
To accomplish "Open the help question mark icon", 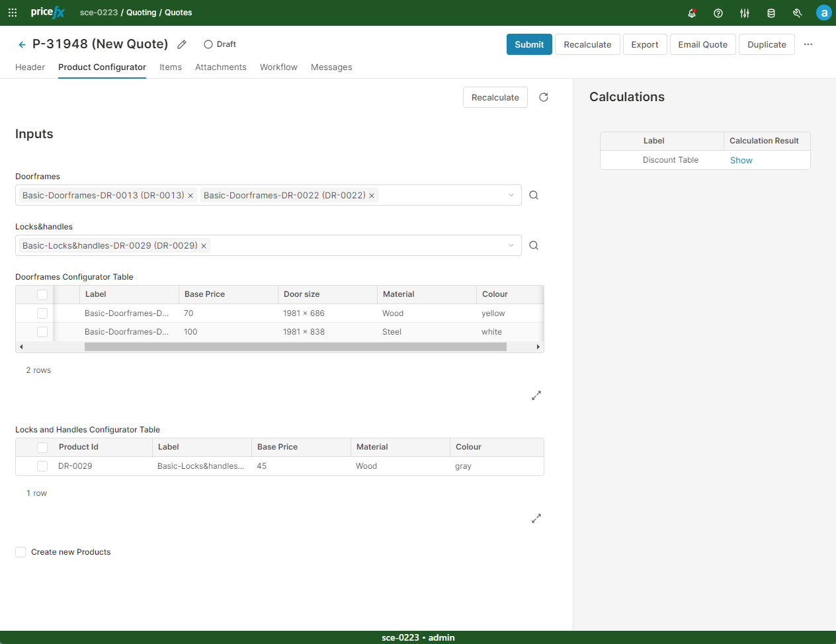I will [x=718, y=13].
